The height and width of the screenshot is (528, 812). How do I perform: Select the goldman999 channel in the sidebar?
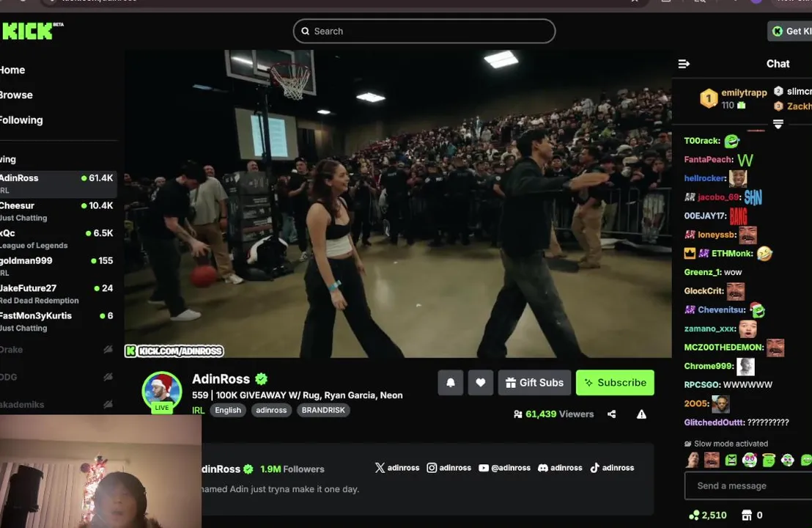[58, 266]
